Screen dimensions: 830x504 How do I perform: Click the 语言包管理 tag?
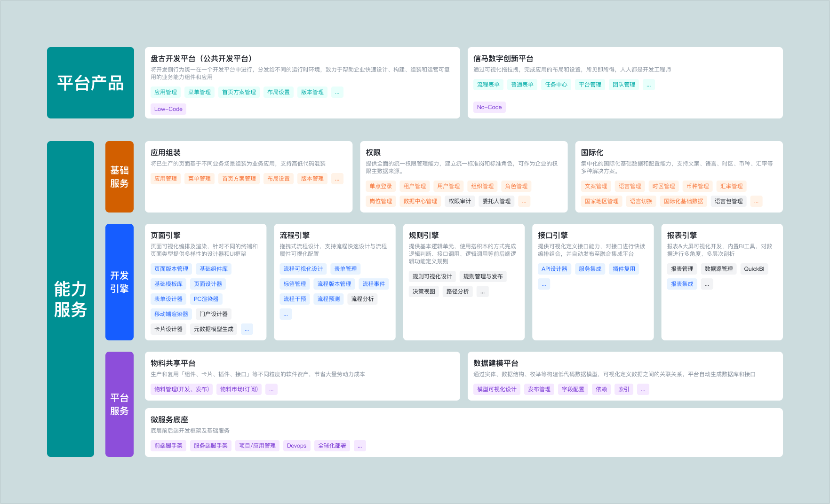coord(729,201)
